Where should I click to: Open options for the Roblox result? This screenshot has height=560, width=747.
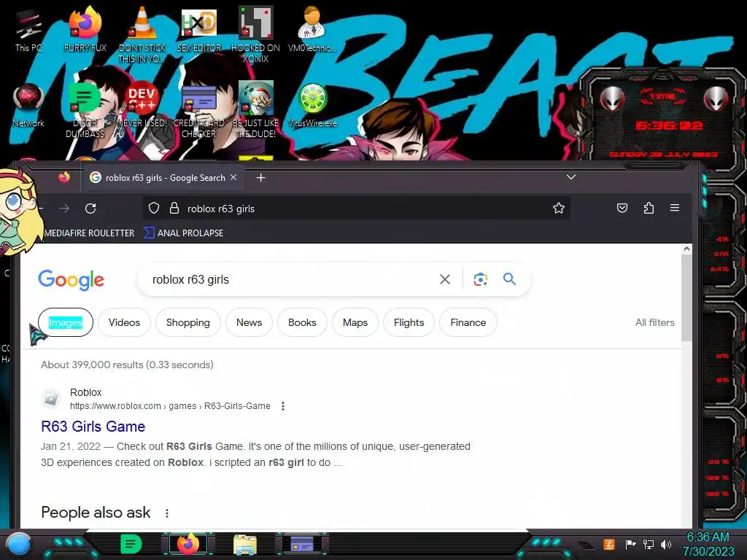click(x=283, y=406)
